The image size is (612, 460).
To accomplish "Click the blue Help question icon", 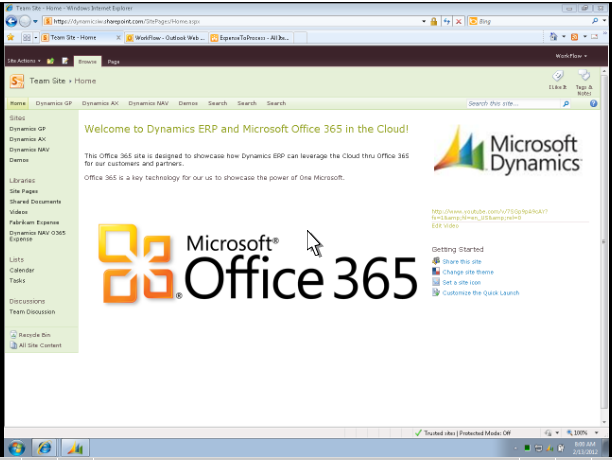I will coord(593,103).
